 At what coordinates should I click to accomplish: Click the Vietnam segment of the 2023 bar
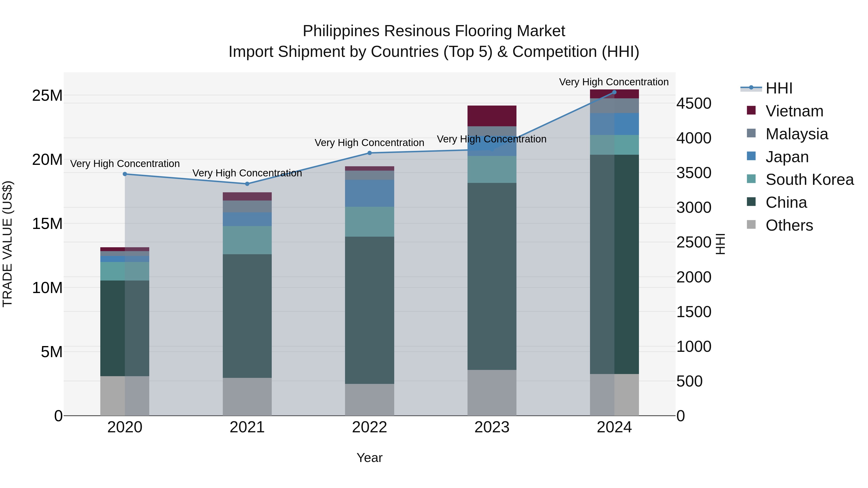coord(492,116)
